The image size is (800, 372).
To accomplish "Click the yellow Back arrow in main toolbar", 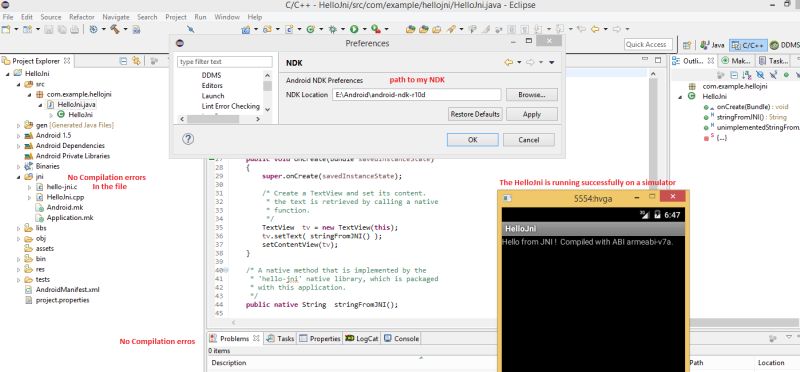I will coord(595,30).
